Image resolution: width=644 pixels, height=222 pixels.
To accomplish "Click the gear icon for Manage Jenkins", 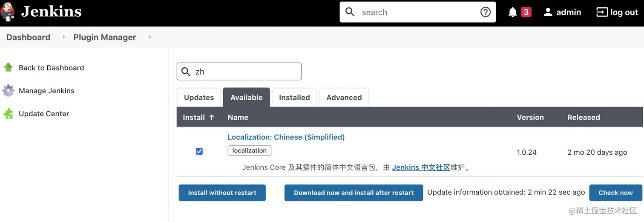I will click(8, 90).
